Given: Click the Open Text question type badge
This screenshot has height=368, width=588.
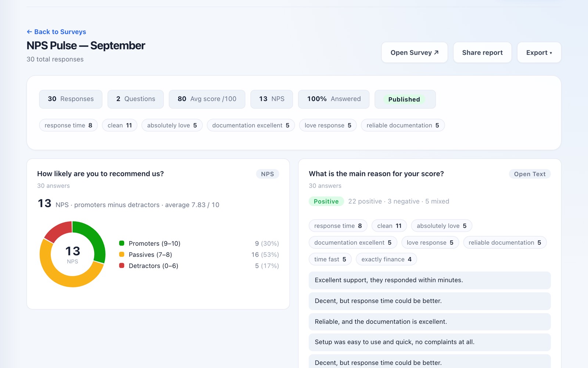Looking at the screenshot, I should point(530,174).
